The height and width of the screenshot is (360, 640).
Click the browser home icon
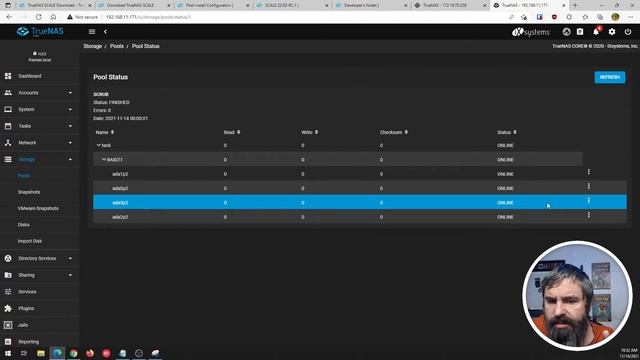pyautogui.click(x=53, y=17)
